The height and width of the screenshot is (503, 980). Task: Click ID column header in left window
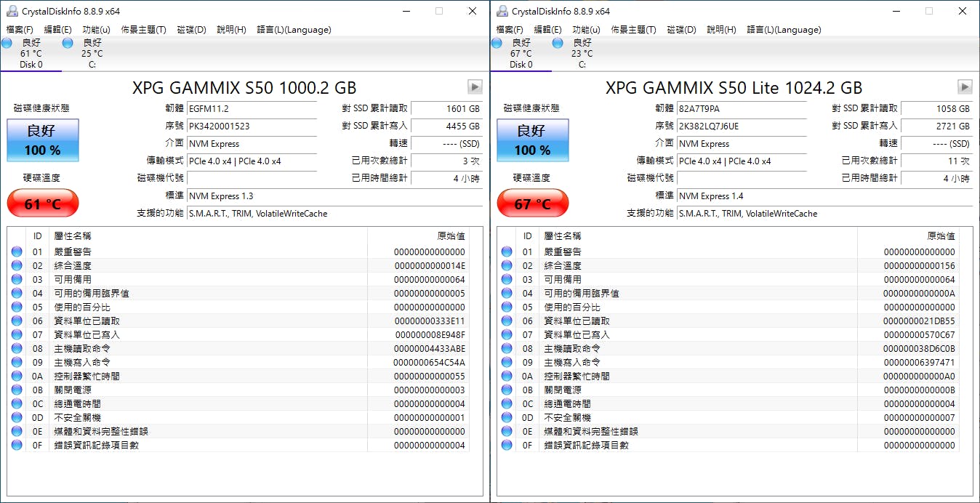(38, 236)
